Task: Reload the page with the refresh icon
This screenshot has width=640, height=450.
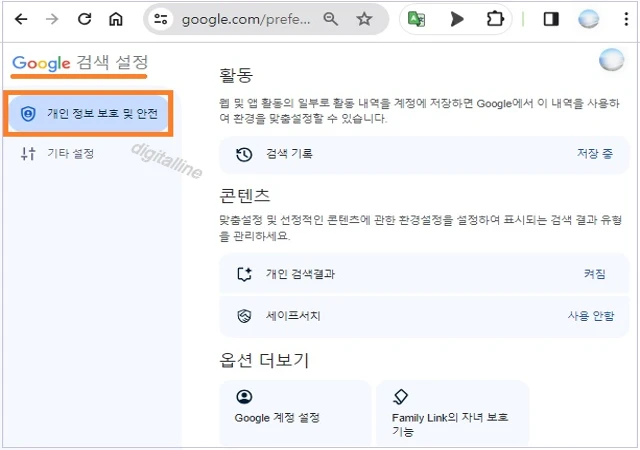Action: (84, 19)
